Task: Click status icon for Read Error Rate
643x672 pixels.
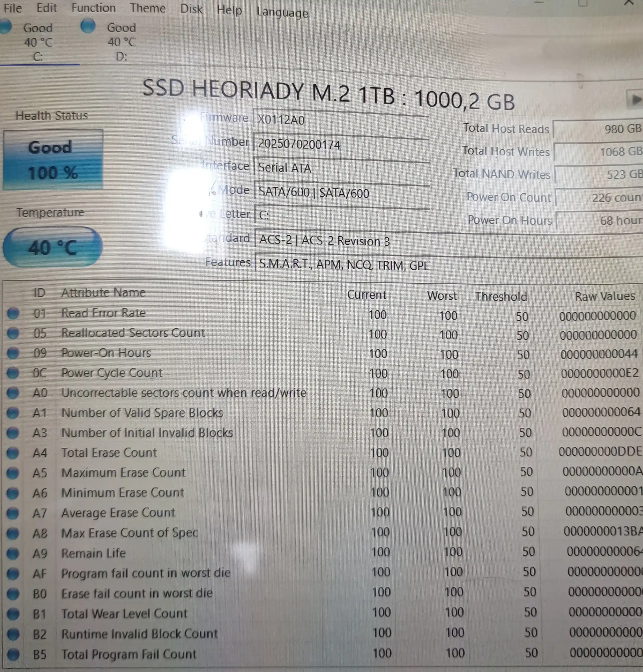Action: (13, 313)
